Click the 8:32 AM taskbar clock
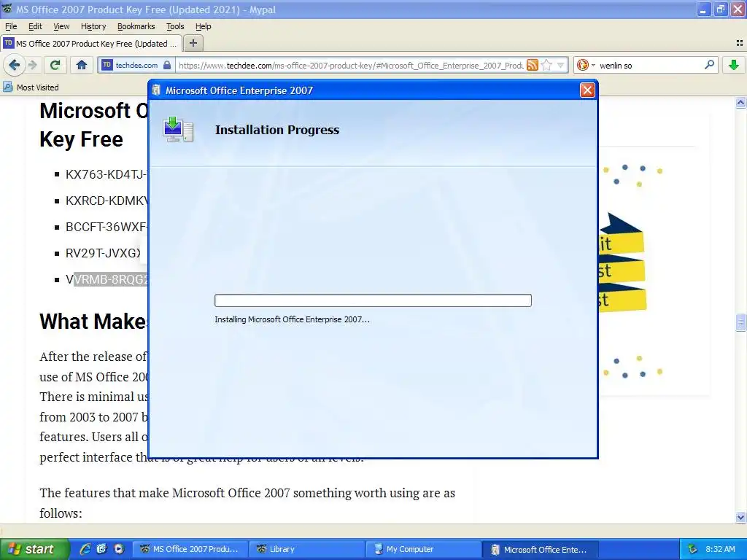Viewport: 747px width, 560px height. (720, 549)
